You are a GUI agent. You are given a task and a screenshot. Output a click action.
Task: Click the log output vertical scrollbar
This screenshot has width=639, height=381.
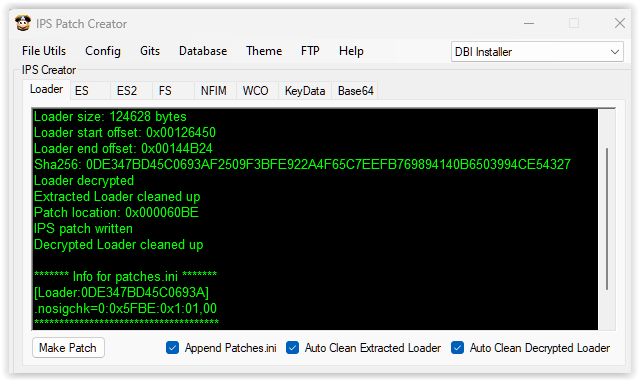click(607, 219)
